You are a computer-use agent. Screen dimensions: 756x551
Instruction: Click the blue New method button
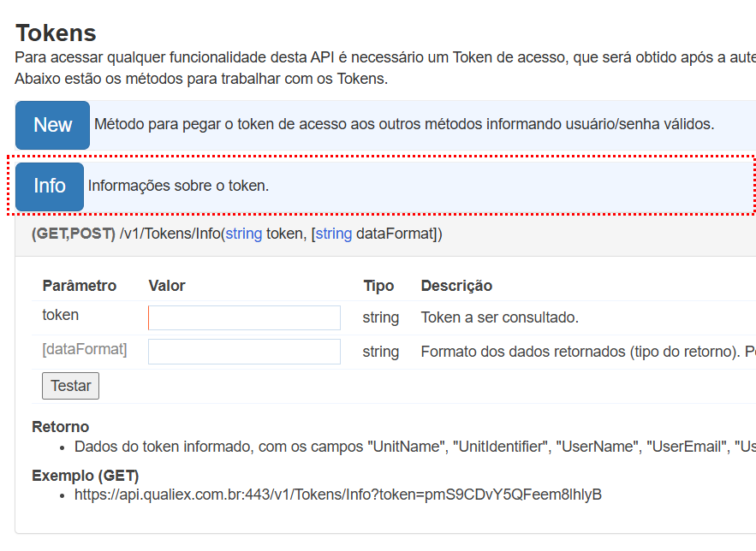[52, 125]
